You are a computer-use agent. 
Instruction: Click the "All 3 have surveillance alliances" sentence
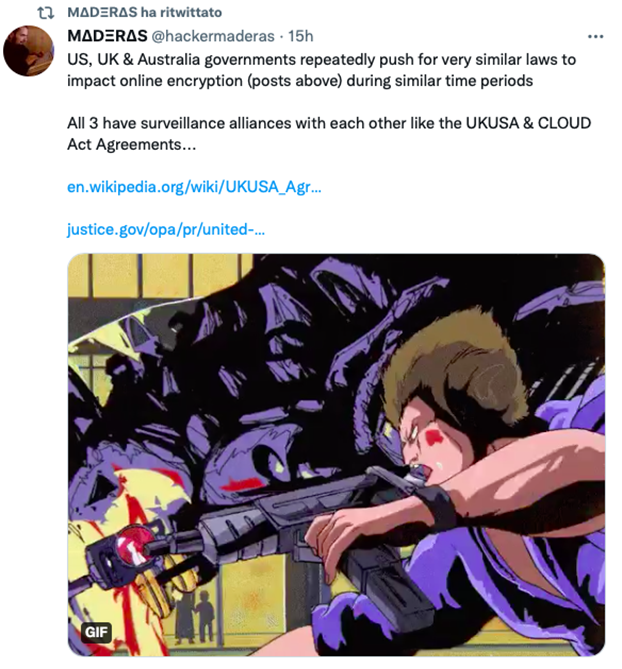pos(329,123)
